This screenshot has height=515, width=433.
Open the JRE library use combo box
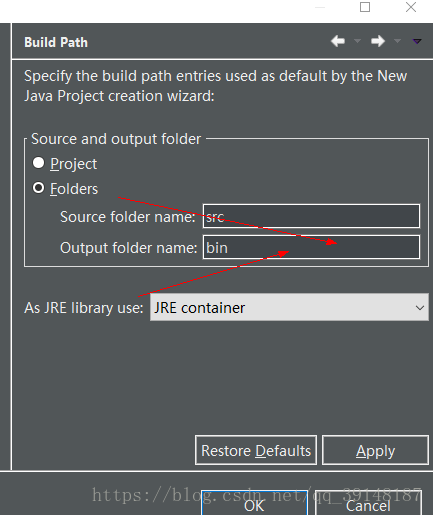click(289, 307)
